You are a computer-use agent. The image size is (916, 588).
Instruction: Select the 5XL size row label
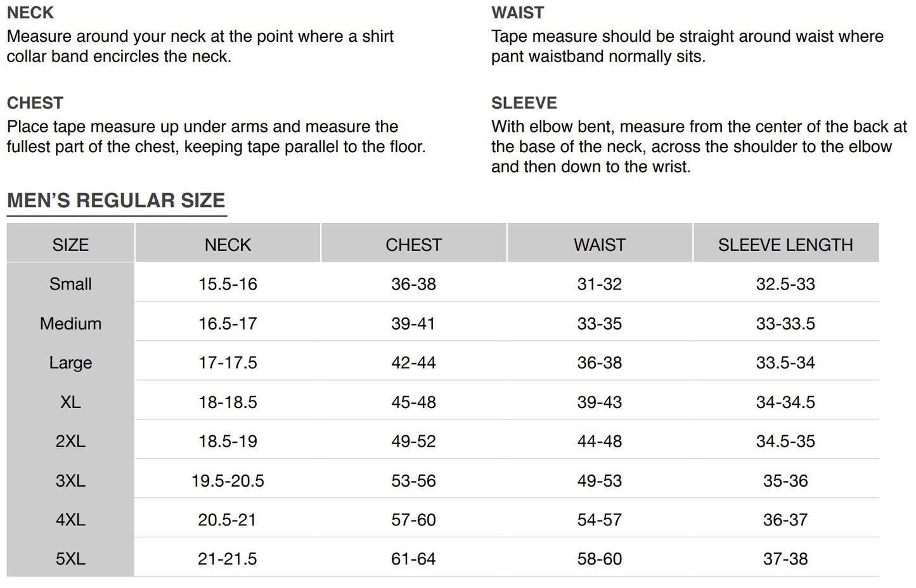70,559
